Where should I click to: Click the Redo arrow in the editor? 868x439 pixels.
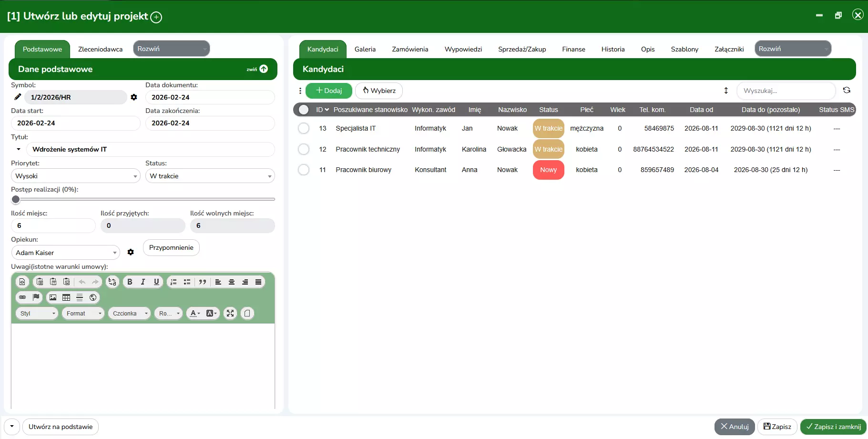(x=95, y=282)
